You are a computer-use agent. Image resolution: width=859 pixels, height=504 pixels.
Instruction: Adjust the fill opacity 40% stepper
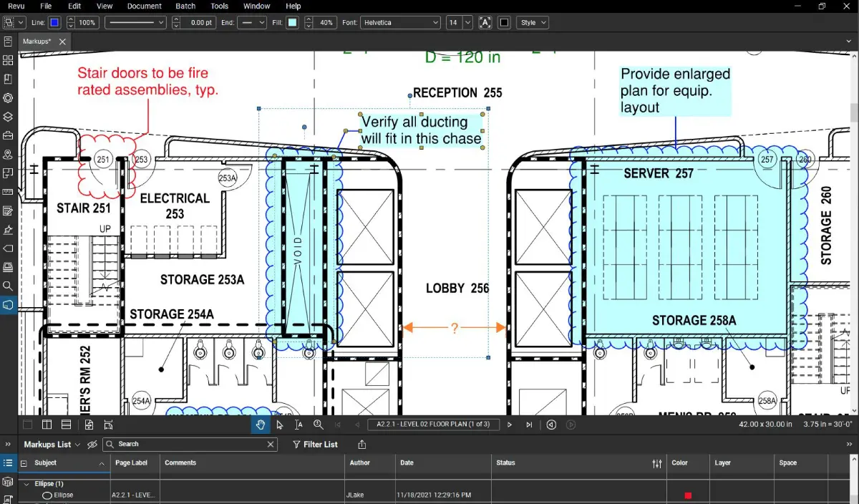309,23
